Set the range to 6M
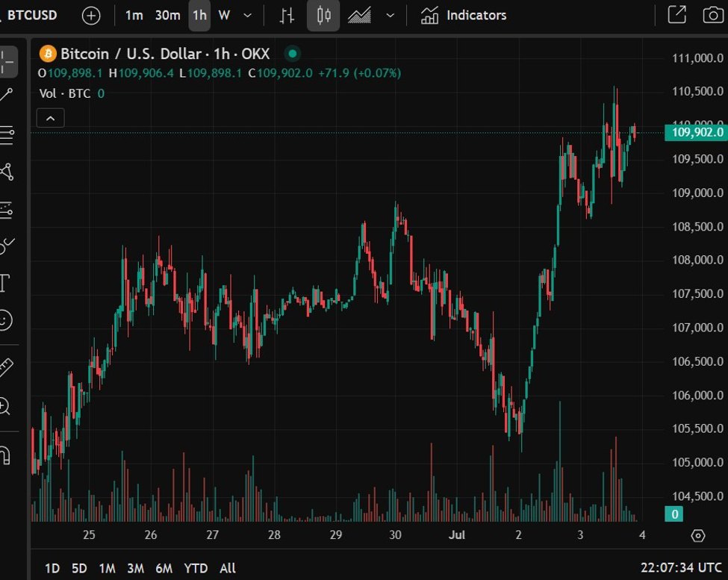The image size is (728, 580). click(164, 568)
